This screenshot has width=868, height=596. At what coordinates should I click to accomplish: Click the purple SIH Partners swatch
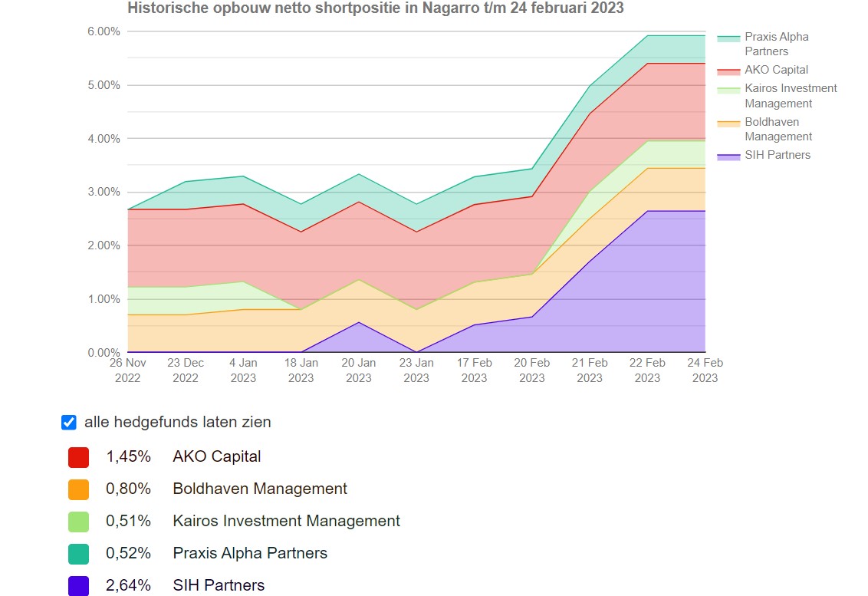coord(78,586)
